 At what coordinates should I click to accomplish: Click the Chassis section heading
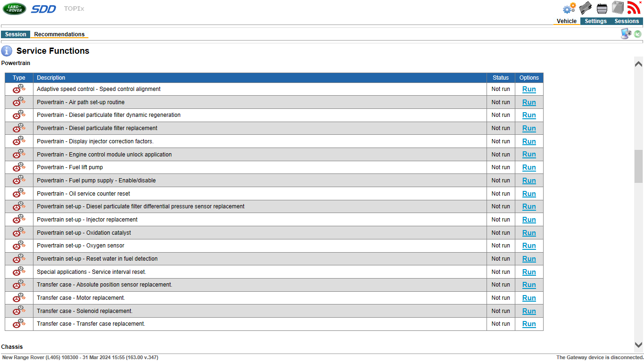(x=12, y=347)
